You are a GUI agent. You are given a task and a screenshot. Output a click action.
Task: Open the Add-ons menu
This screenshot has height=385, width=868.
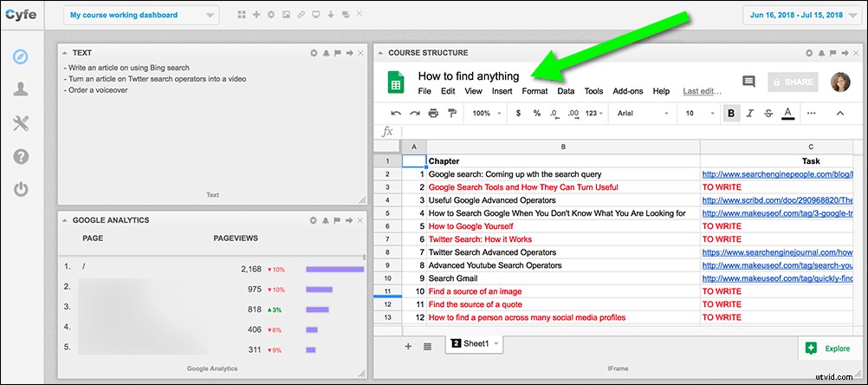point(628,91)
